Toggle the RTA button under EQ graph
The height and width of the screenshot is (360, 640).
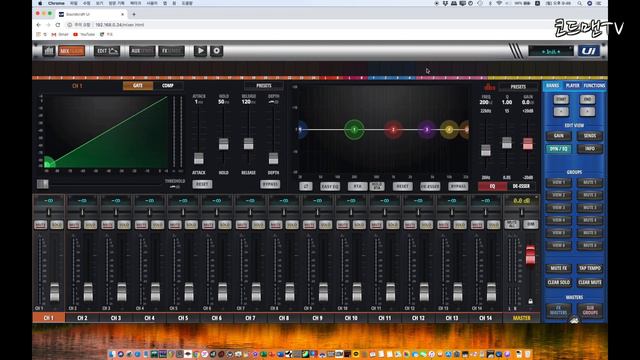click(357, 186)
